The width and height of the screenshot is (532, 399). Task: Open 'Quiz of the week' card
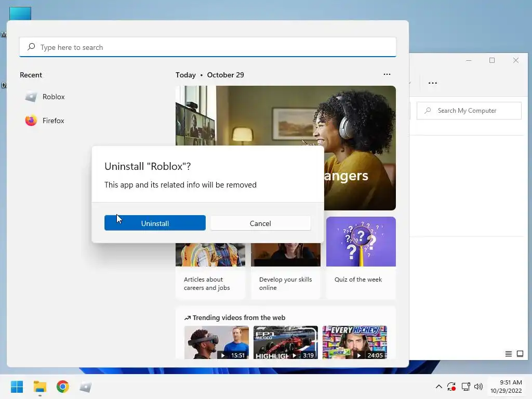point(361,258)
